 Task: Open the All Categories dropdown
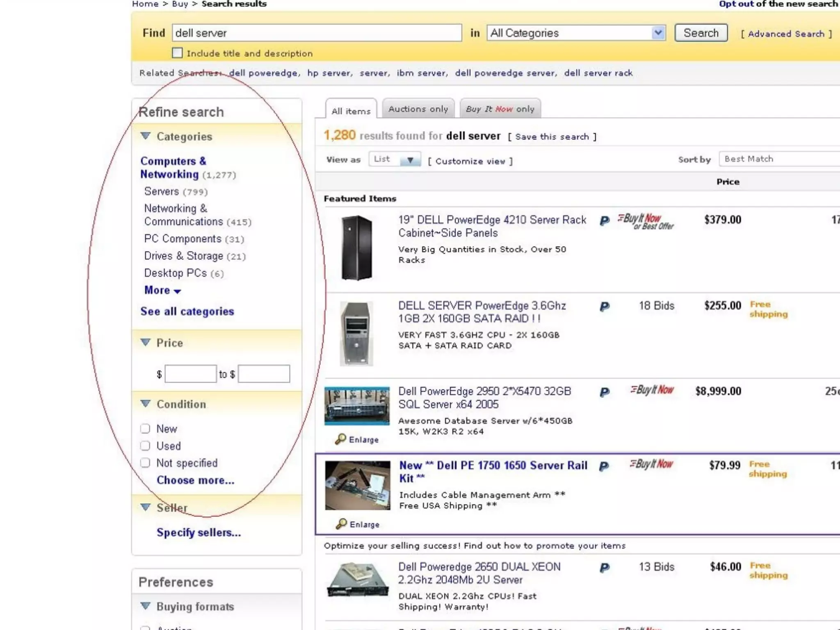click(658, 33)
